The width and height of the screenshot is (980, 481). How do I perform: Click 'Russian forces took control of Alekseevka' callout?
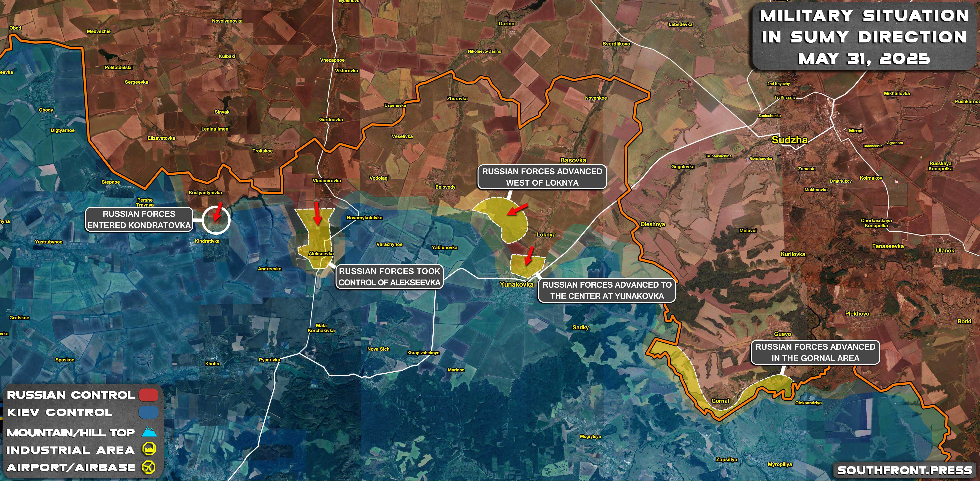click(x=389, y=277)
